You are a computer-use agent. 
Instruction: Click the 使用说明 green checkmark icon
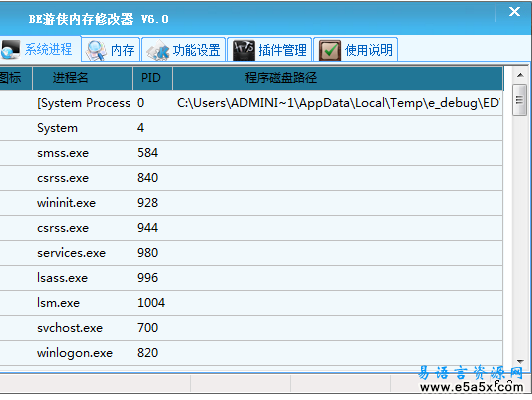(330, 50)
